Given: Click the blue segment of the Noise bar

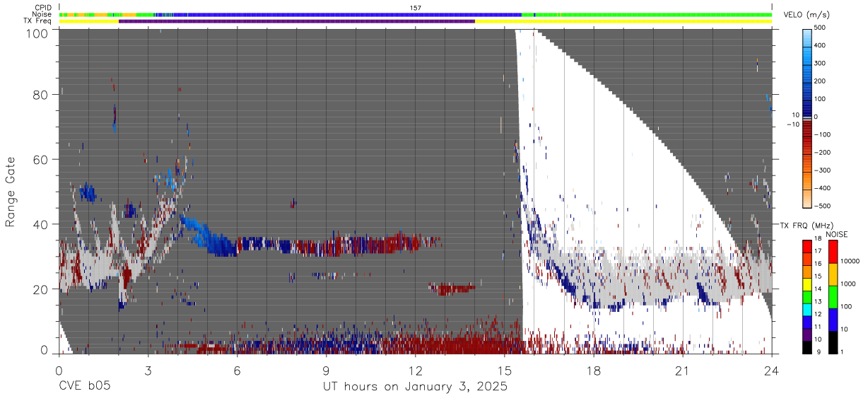Looking at the screenshot, I should point(346,14).
